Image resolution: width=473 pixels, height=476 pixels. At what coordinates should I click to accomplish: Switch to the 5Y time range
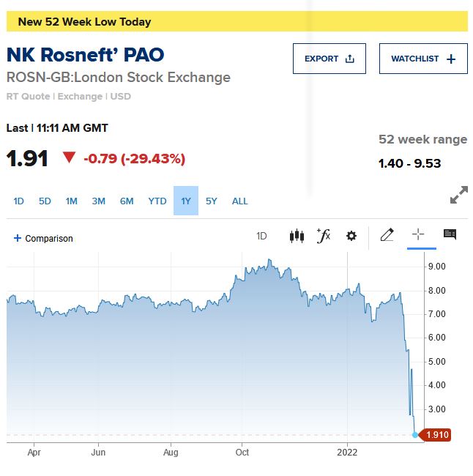[x=212, y=201]
